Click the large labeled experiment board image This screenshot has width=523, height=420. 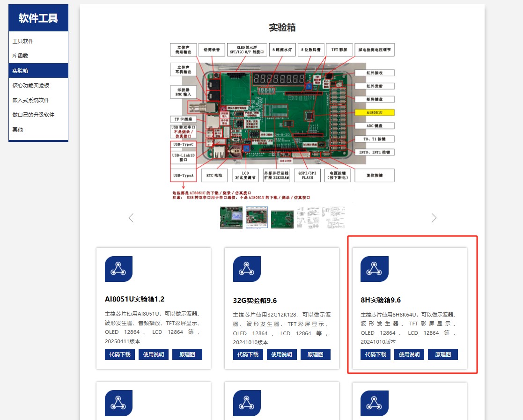(282, 121)
